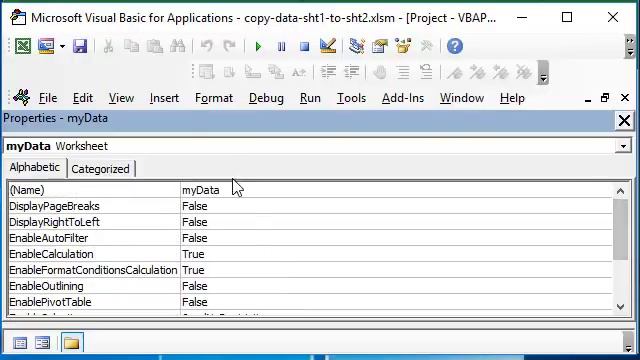Click the Previous Bookmark icon

(500, 72)
